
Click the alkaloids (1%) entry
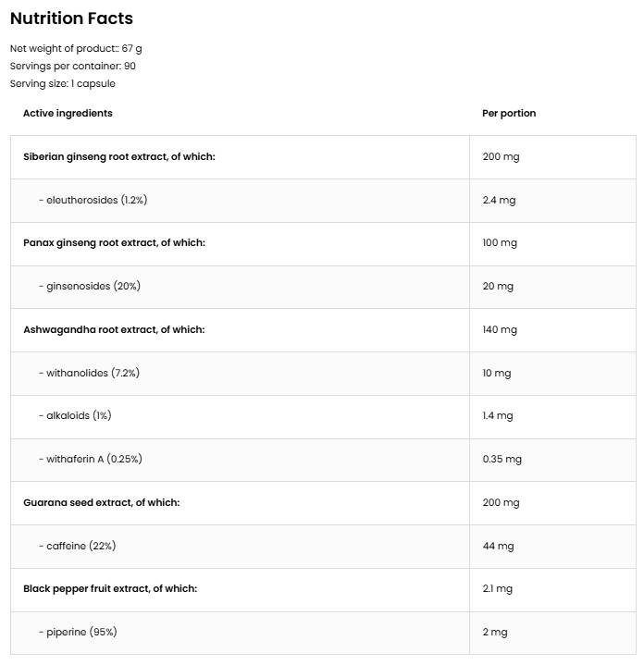75,415
